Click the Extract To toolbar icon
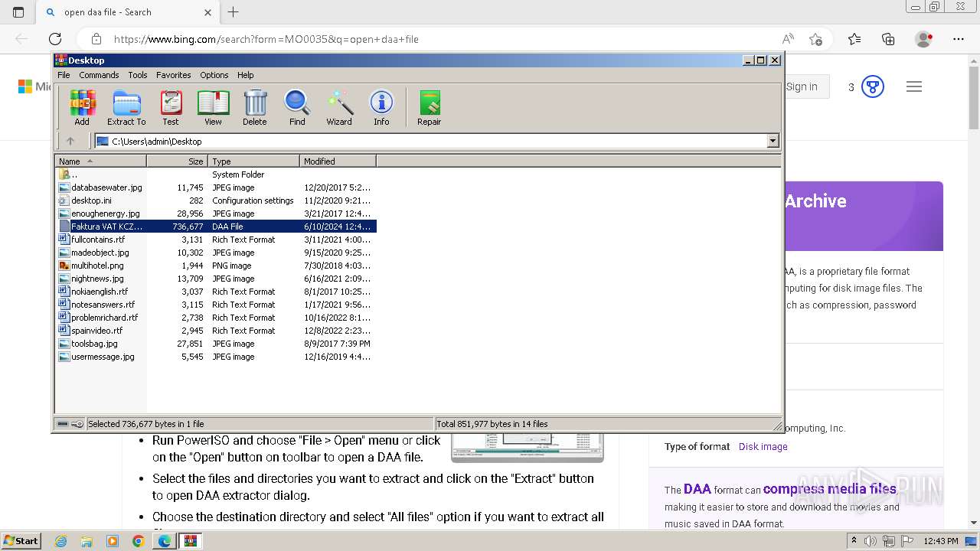This screenshot has width=980, height=551. [126, 107]
